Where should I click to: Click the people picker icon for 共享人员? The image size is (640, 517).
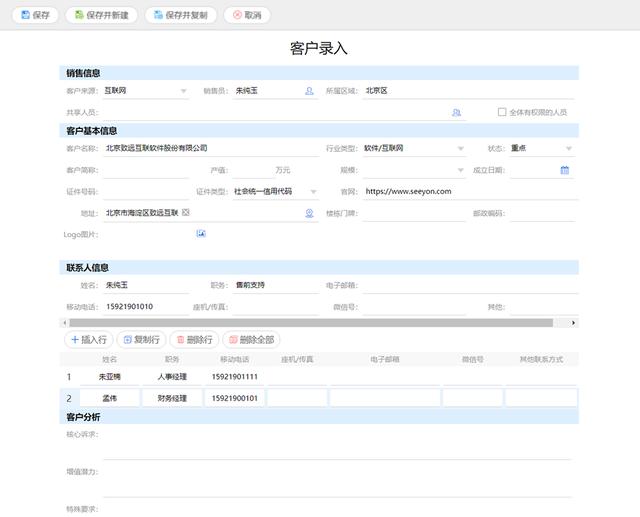coord(456,112)
